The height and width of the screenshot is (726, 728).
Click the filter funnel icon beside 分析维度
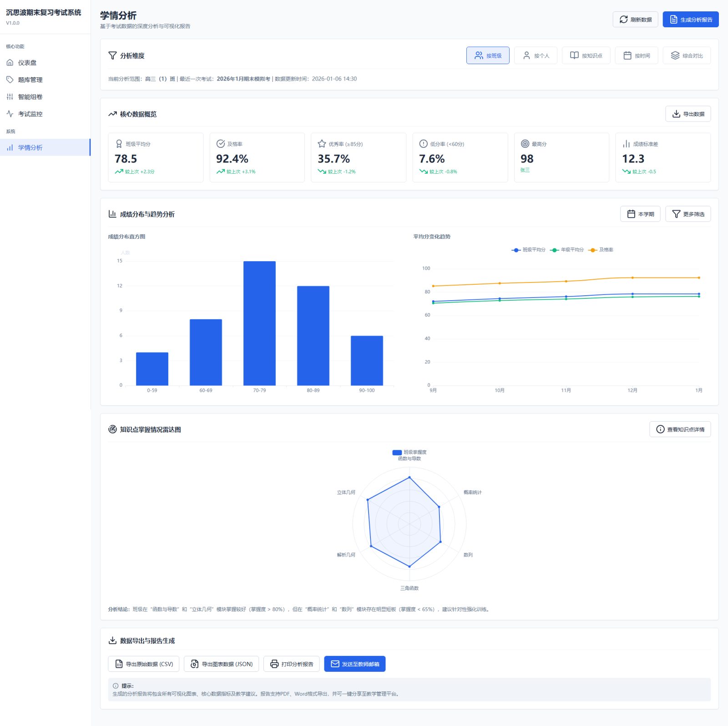coord(112,55)
